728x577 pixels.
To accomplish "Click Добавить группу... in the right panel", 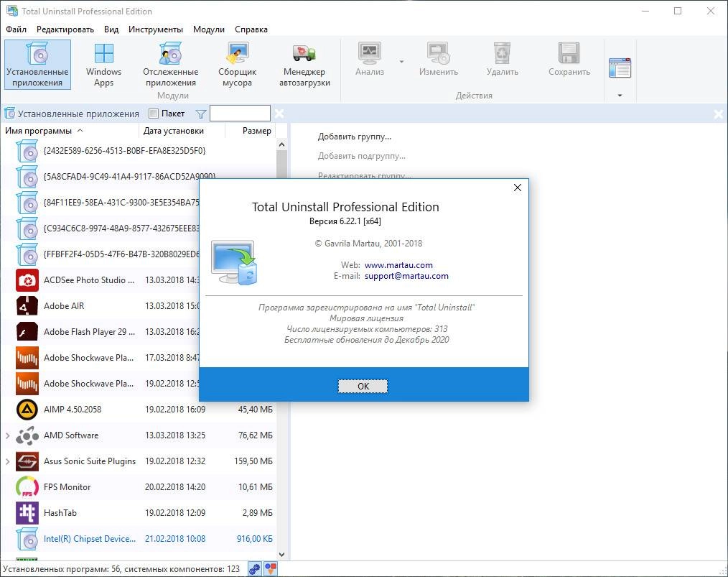I will [354, 137].
